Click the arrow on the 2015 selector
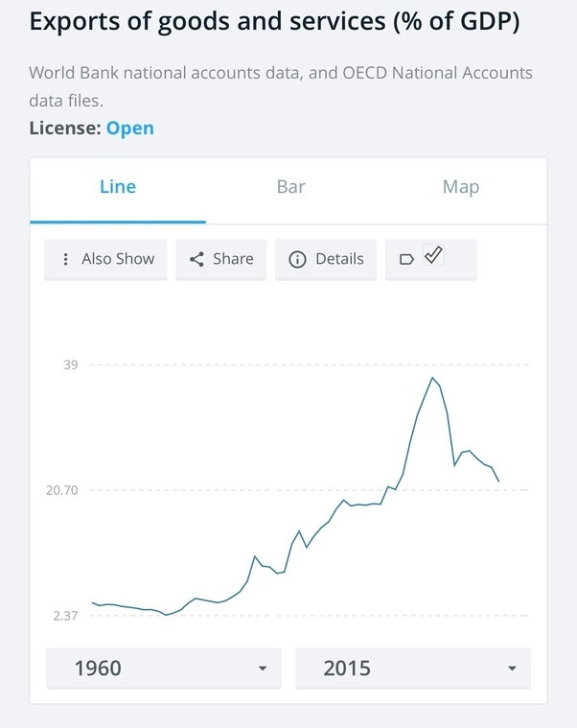This screenshot has width=577, height=728. tap(512, 669)
